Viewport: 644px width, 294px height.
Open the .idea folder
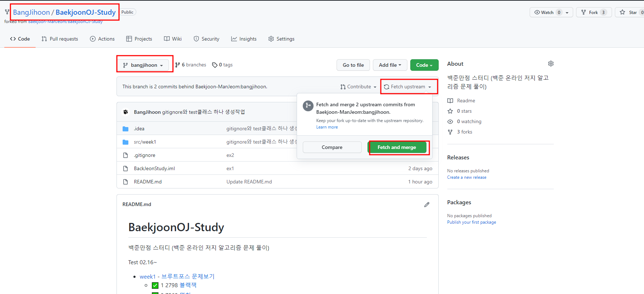point(139,129)
